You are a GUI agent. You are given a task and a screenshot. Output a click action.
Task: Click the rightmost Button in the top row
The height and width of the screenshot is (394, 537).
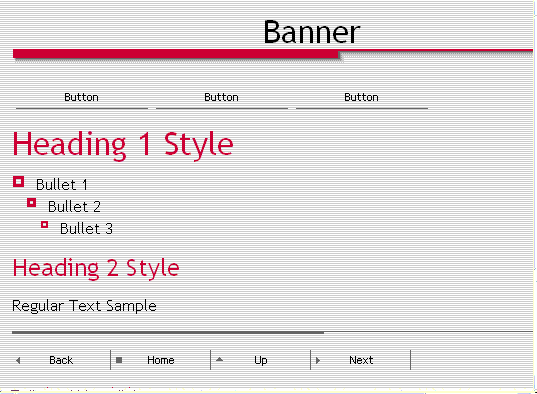pos(361,97)
